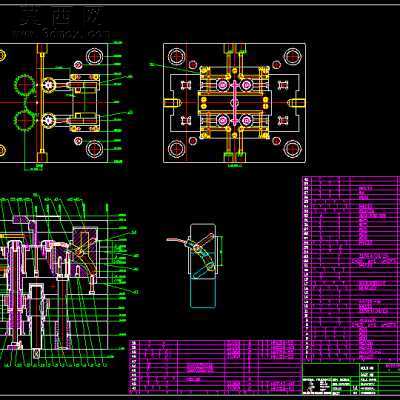Select the top-left guide pillar circle of complete plan view
The image size is (400, 400).
coord(177,57)
